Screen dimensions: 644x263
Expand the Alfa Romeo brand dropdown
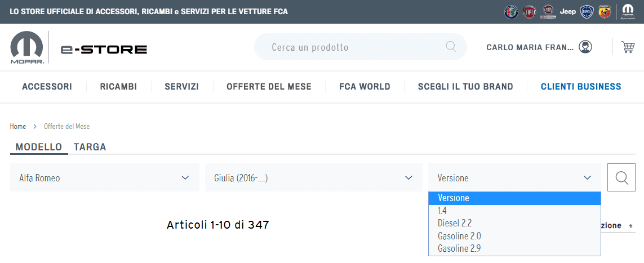click(x=105, y=177)
